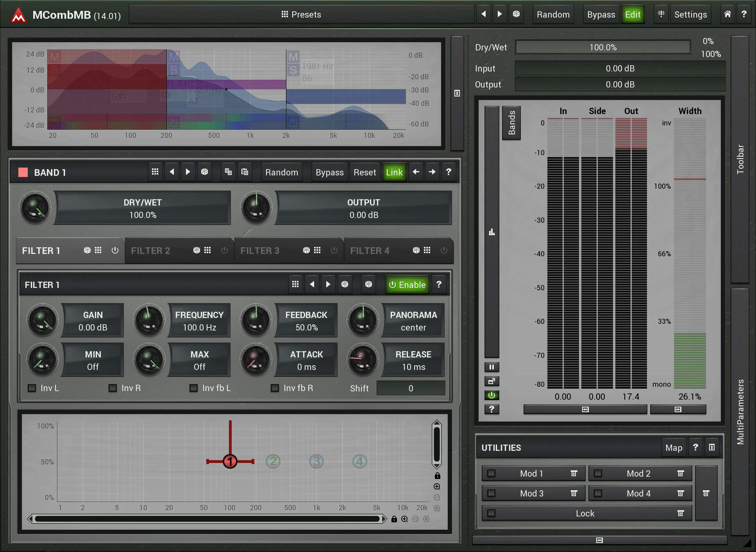Pick a random preset with the top dice icon
Viewport: 756px width, 552px height.
click(516, 14)
